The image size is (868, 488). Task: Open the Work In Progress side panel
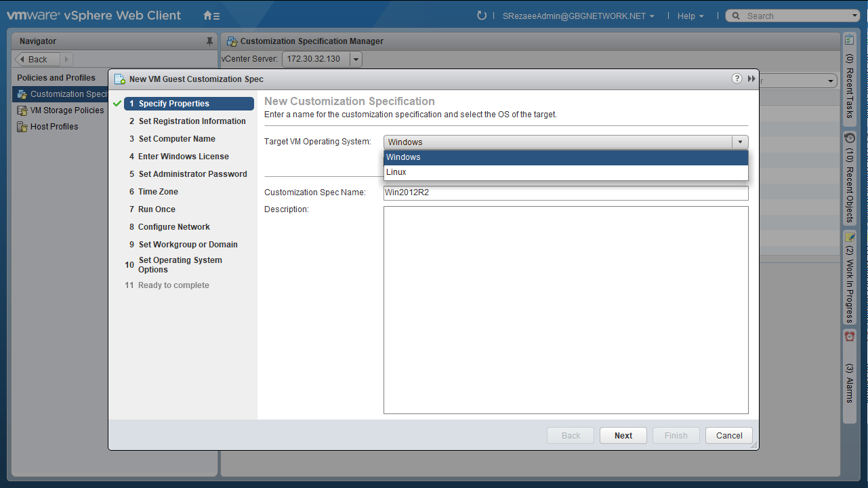pyautogui.click(x=849, y=278)
